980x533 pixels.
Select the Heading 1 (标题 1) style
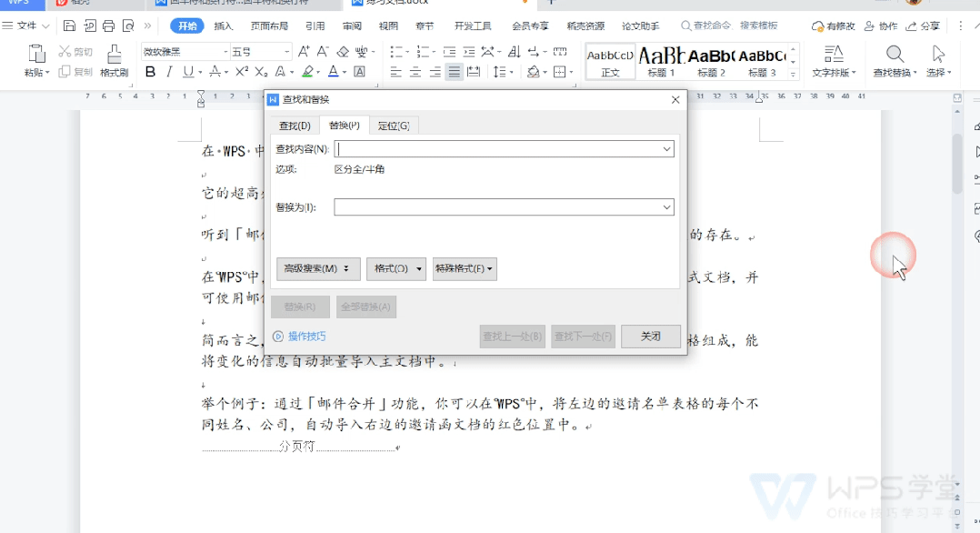(x=661, y=61)
